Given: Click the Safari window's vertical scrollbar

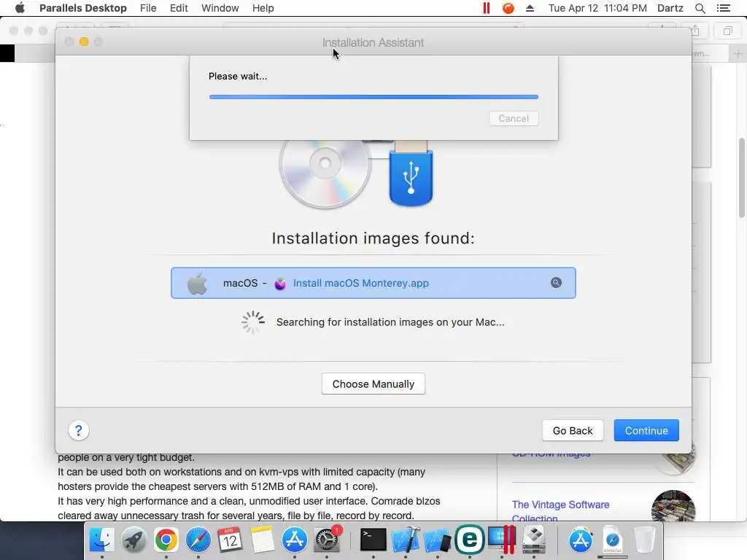Looking at the screenshot, I should (x=742, y=177).
